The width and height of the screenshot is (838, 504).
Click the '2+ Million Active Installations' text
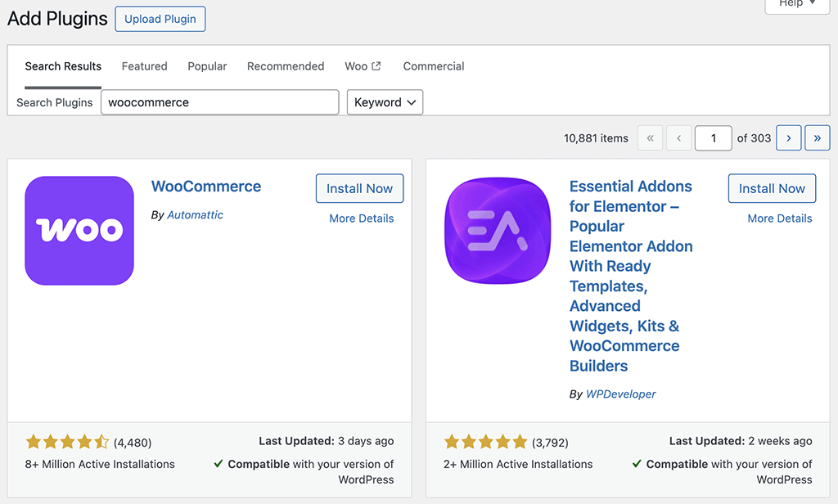click(518, 464)
